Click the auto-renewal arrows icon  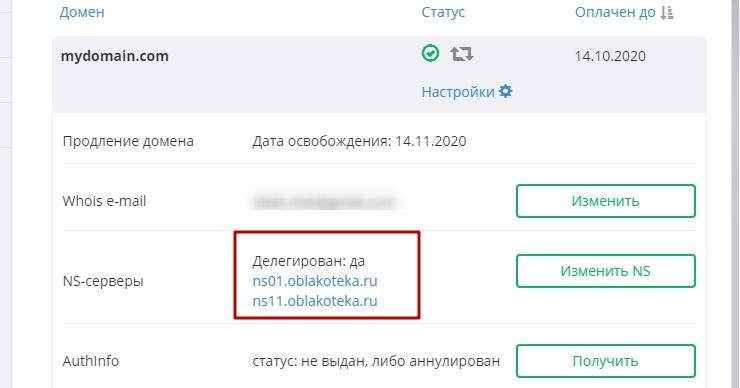pos(462,54)
